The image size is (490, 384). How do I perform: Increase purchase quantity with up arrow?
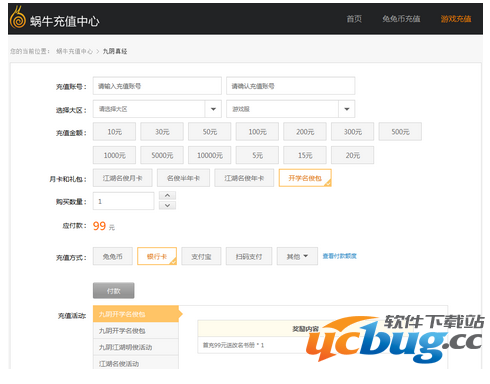[167, 195]
